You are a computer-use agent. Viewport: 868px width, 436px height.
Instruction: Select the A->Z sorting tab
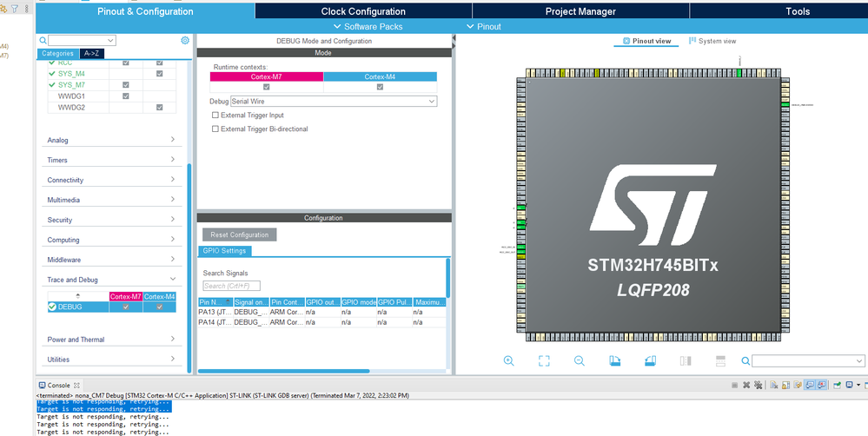click(92, 54)
